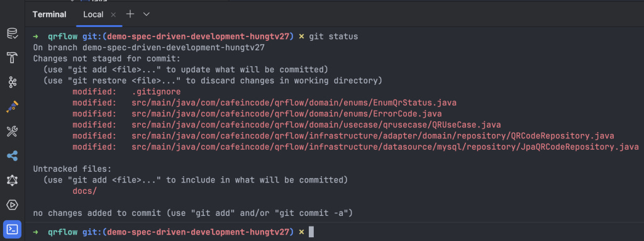Viewport: 644px width, 241px height.
Task: Click the molecule-shaped sidebar tool icon
Action: point(13,82)
